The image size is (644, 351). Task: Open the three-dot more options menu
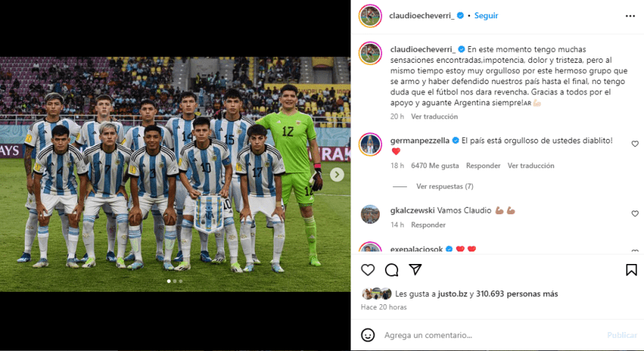(630, 16)
